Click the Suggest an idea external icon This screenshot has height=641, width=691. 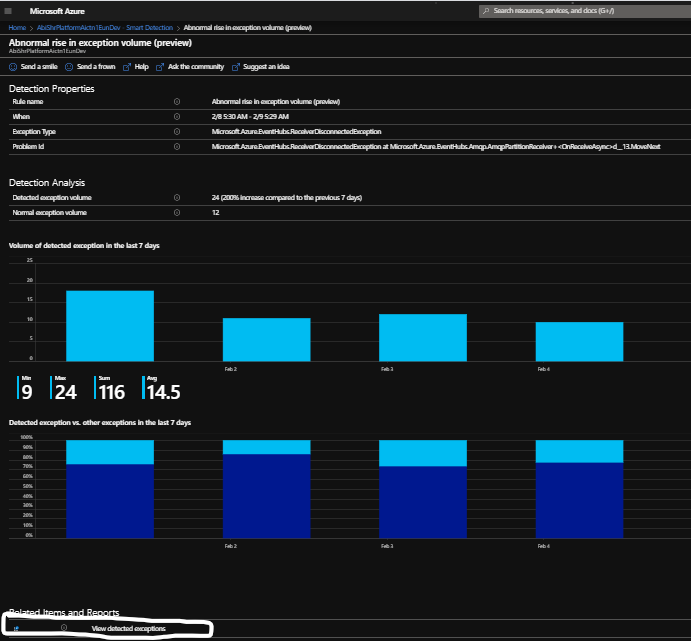pos(236,67)
